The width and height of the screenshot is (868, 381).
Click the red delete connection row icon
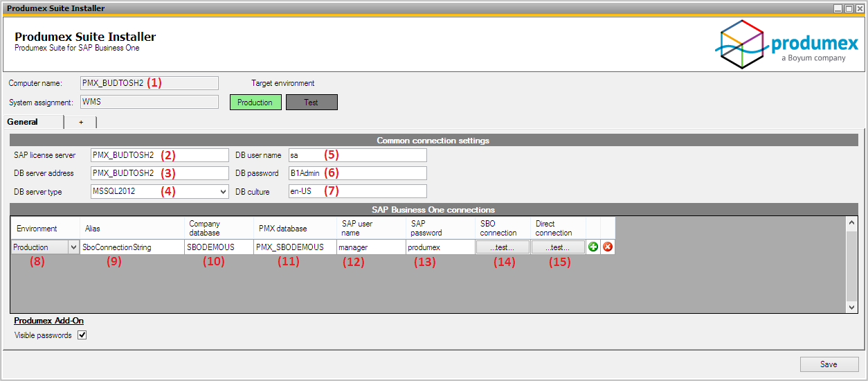608,247
